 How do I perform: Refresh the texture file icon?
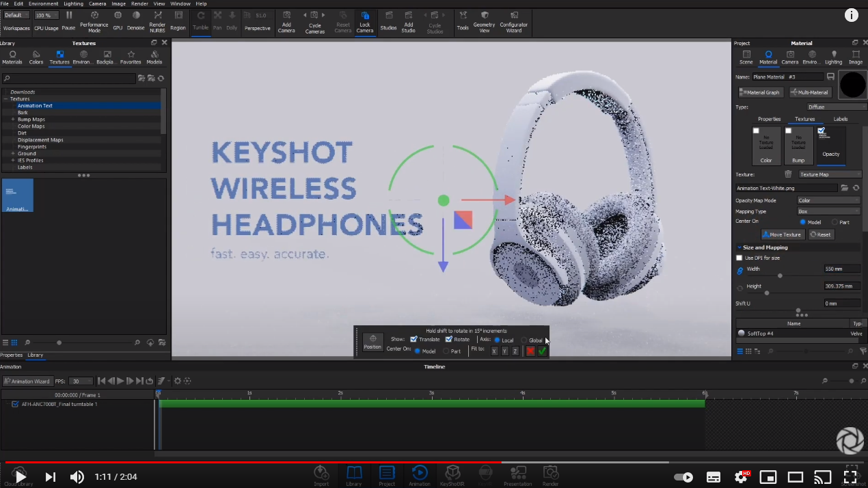click(856, 187)
